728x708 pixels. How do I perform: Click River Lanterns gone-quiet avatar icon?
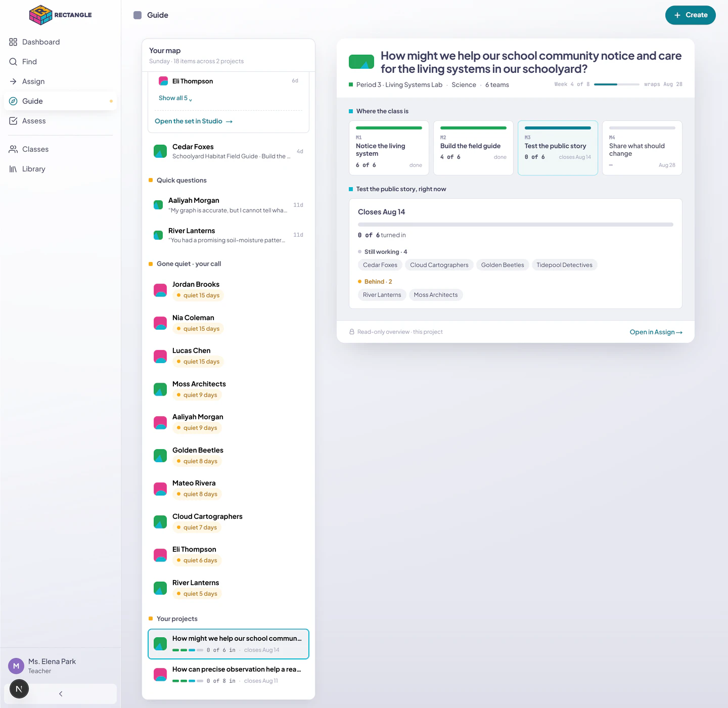click(160, 588)
